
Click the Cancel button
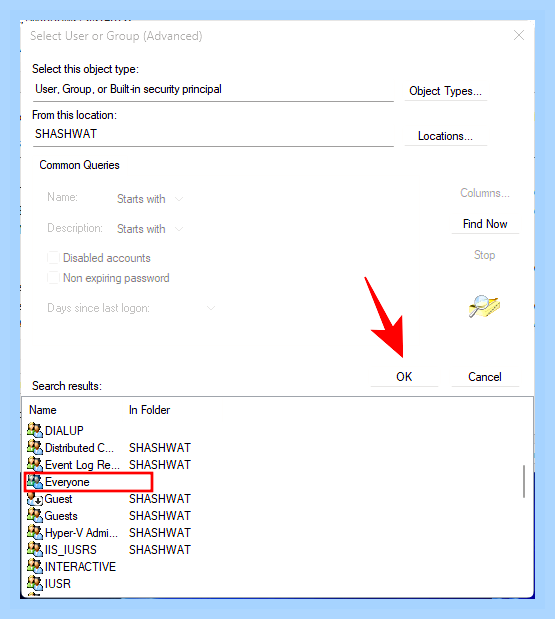pyautogui.click(x=485, y=377)
